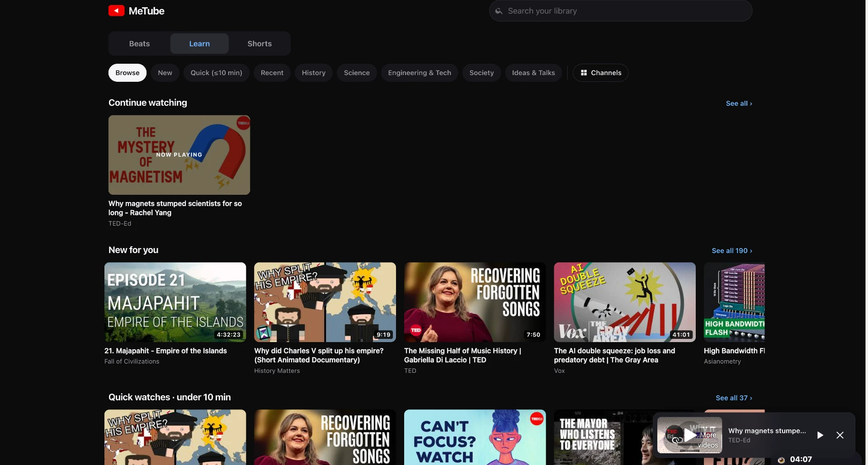Viewport: 868px width, 465px height.
Task: Open the Channels view button
Action: 600,73
